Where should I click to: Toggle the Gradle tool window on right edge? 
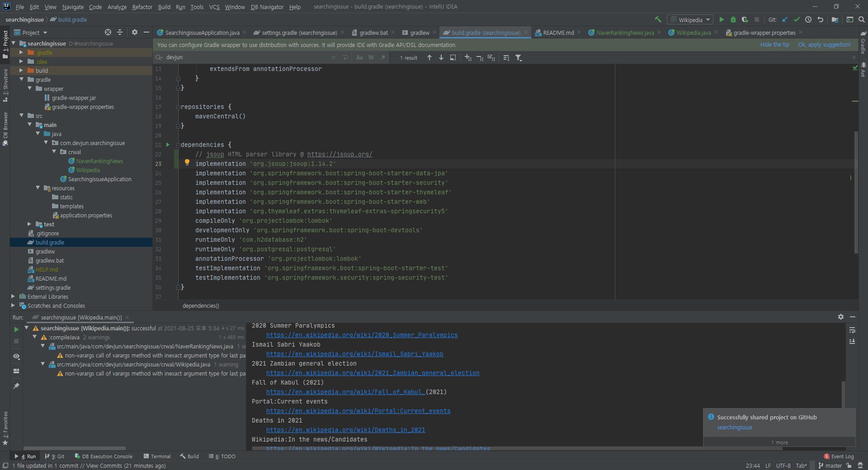coord(863,43)
